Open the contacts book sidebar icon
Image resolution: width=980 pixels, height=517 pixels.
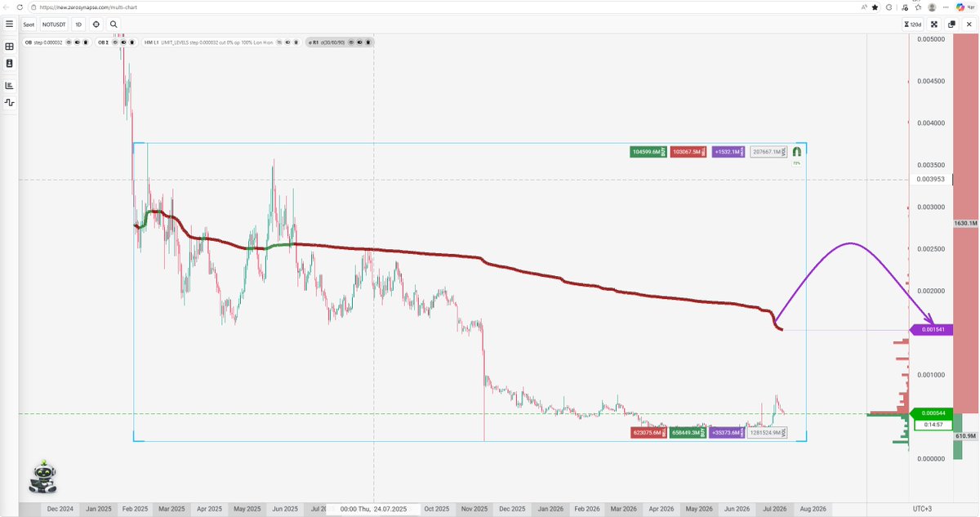pyautogui.click(x=9, y=63)
